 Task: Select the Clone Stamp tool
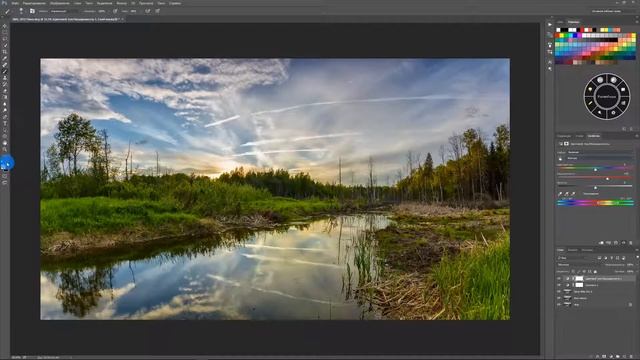(x=4, y=78)
